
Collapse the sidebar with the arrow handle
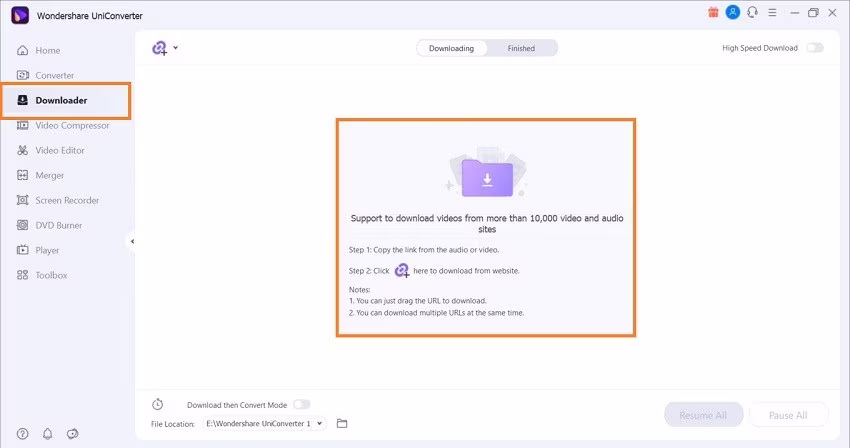[132, 241]
